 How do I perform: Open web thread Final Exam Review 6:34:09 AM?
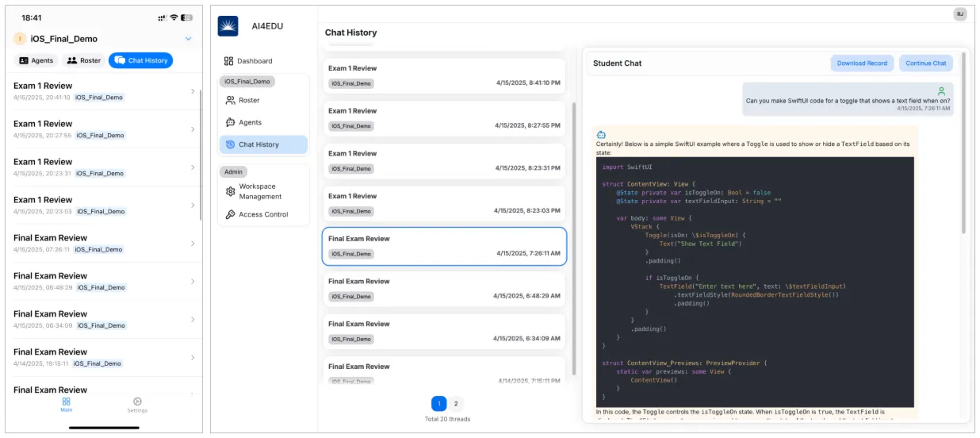tap(444, 332)
